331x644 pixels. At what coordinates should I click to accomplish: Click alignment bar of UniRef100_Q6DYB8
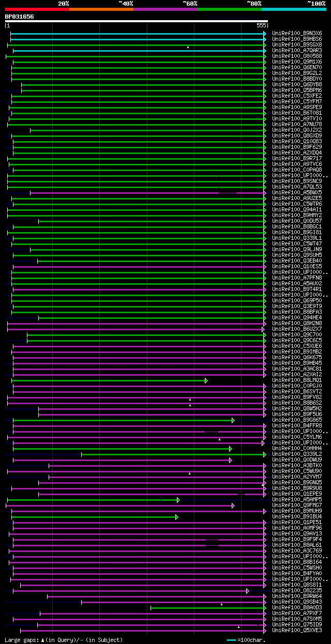(x=143, y=84)
